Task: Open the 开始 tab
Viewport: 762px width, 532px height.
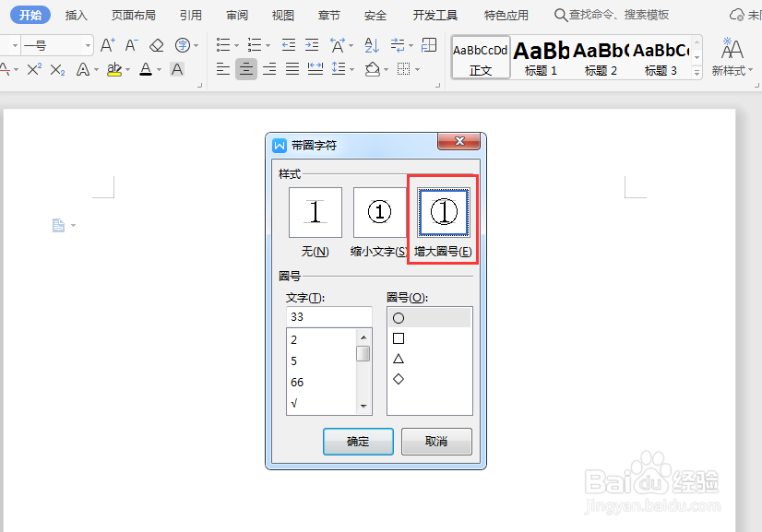Action: point(30,15)
